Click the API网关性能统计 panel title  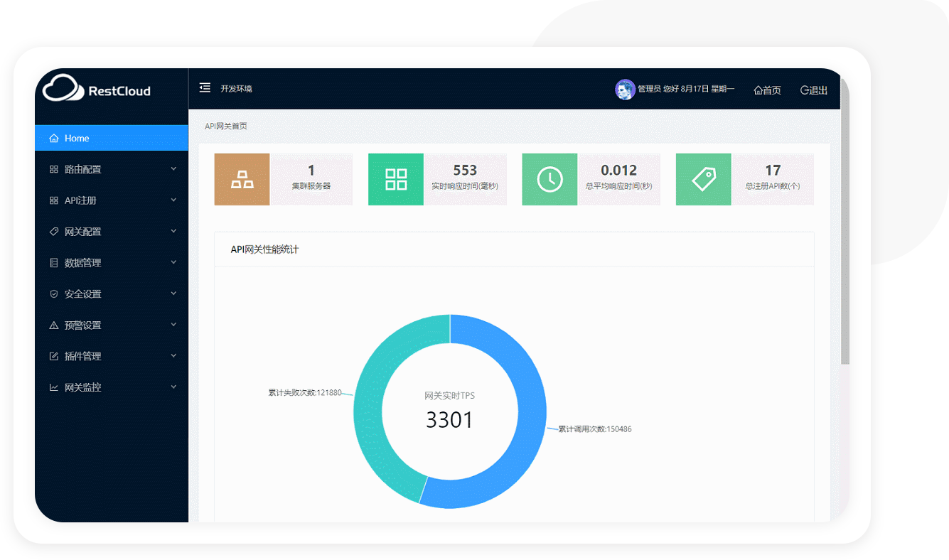tap(264, 249)
